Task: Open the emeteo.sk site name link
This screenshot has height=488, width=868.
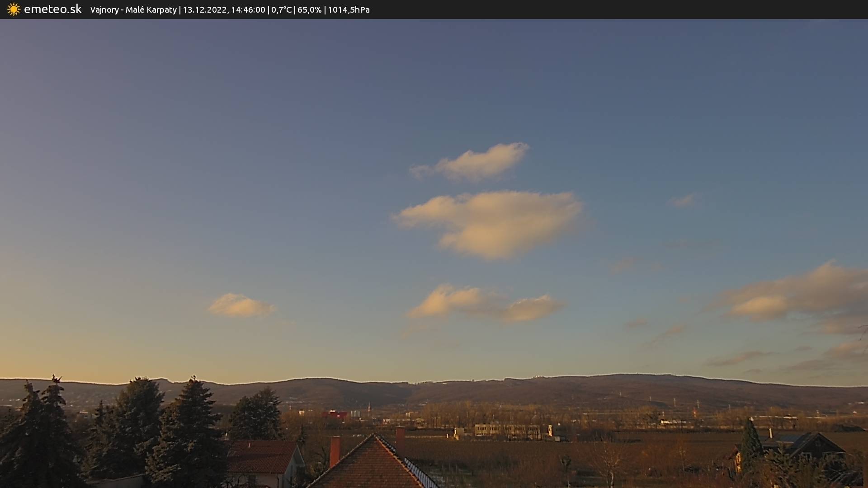Action: coord(52,9)
